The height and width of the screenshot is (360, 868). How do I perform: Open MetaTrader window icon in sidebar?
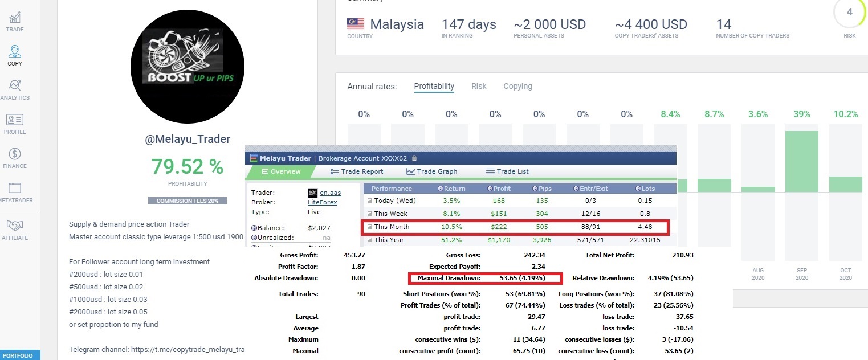(x=15, y=188)
